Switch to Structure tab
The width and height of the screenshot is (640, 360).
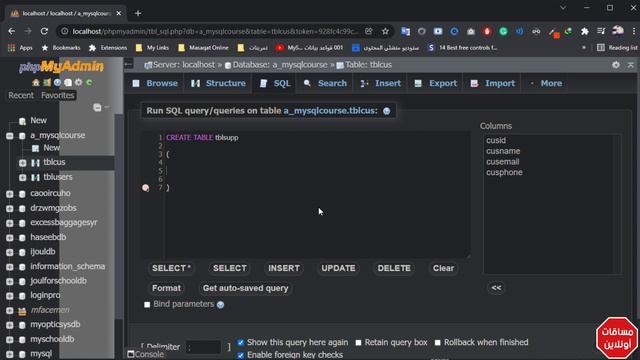218,83
